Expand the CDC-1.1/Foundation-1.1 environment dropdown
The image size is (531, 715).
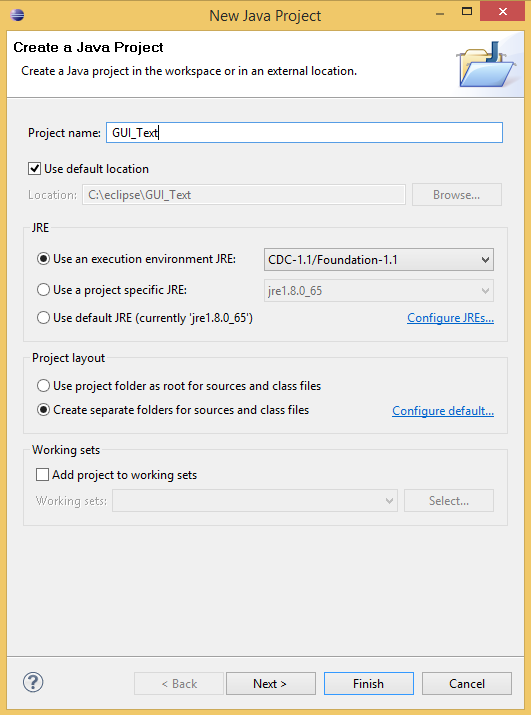coord(379,260)
